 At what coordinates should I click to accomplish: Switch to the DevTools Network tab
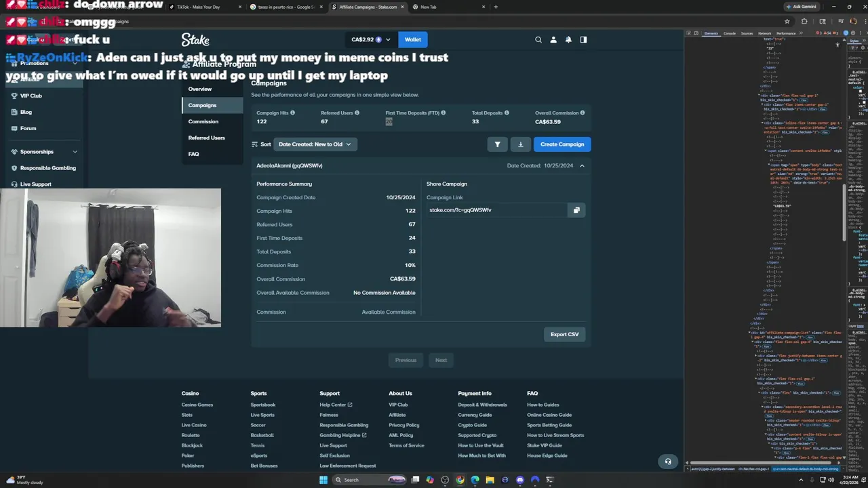pyautogui.click(x=764, y=33)
